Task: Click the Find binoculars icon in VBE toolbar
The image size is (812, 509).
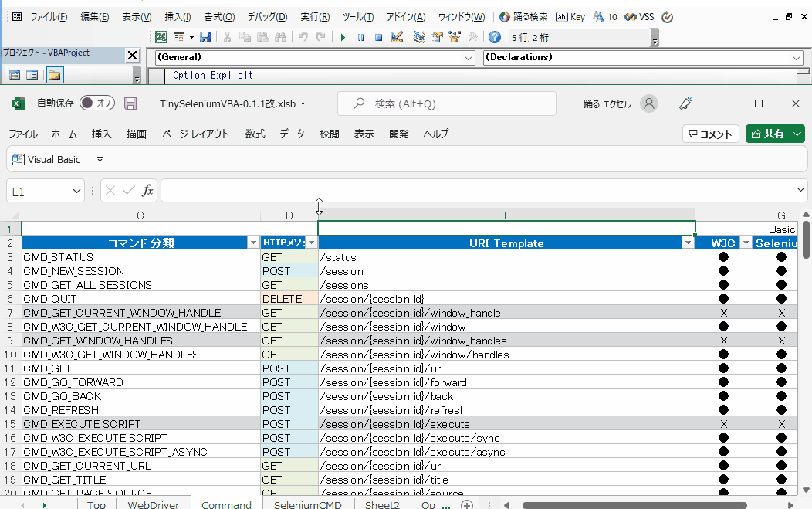Action: tap(281, 37)
